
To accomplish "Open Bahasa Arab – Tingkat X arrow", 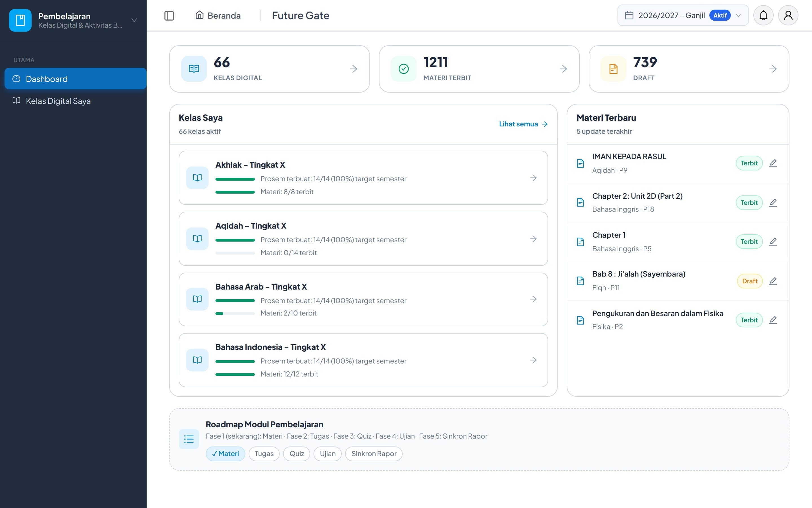I will (533, 299).
